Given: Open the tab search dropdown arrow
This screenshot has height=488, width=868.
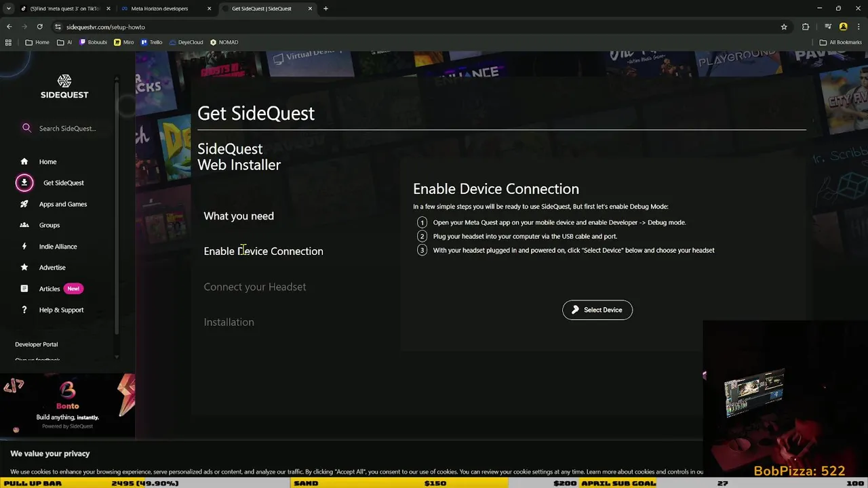Looking at the screenshot, I should (x=8, y=9).
